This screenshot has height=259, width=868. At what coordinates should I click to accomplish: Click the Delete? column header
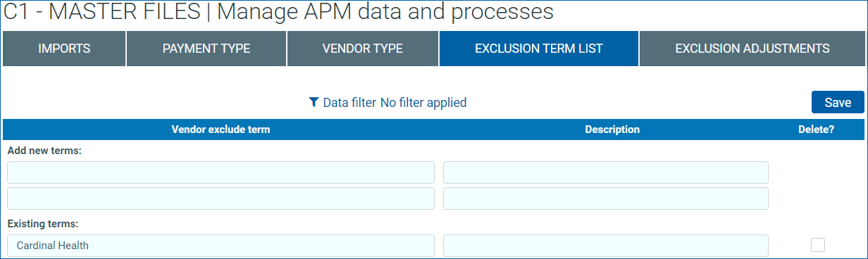coord(816,129)
